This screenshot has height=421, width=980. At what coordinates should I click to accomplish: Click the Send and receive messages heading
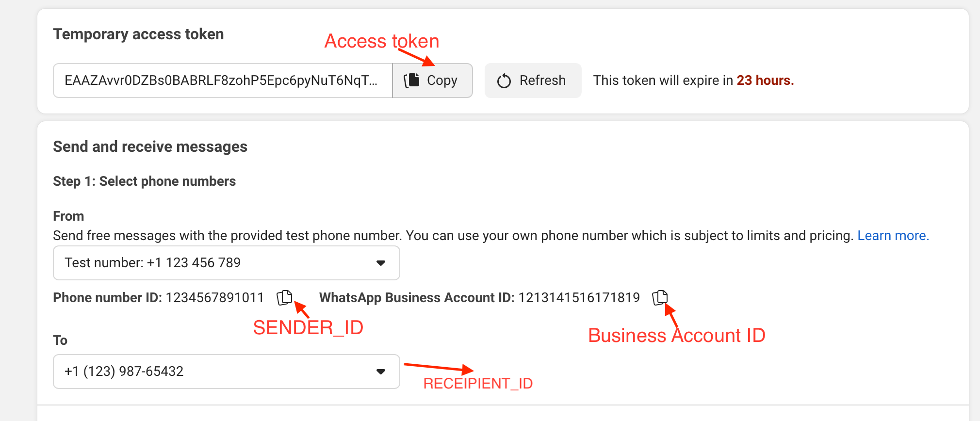(150, 146)
